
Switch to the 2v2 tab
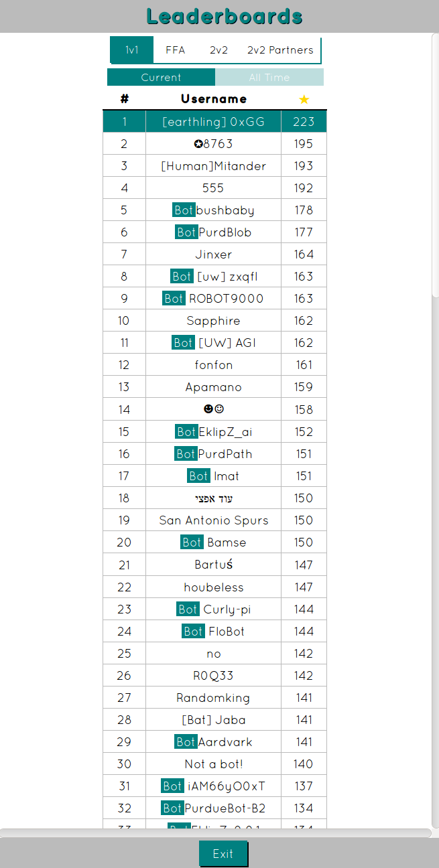(x=218, y=50)
